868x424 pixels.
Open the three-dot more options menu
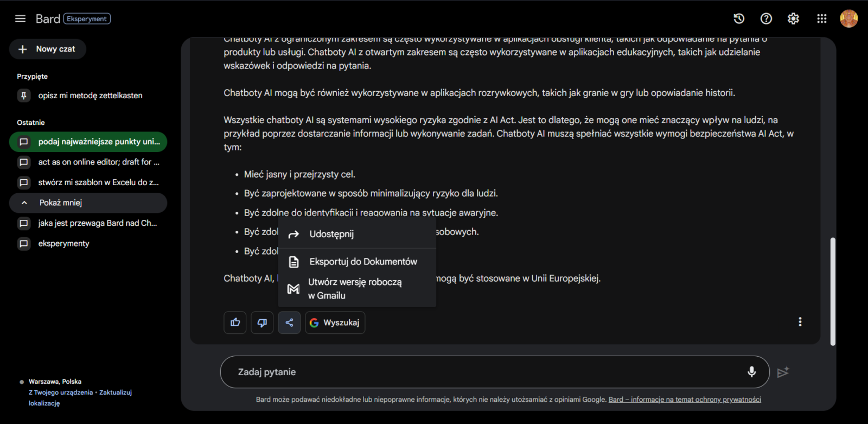click(x=800, y=322)
